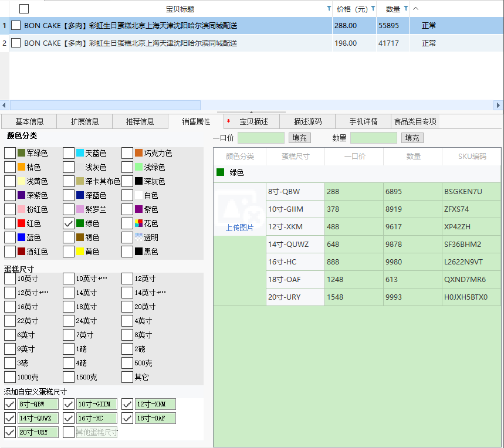
Task: Click the image placeholder icon above 上传图片
Action: pos(239,206)
